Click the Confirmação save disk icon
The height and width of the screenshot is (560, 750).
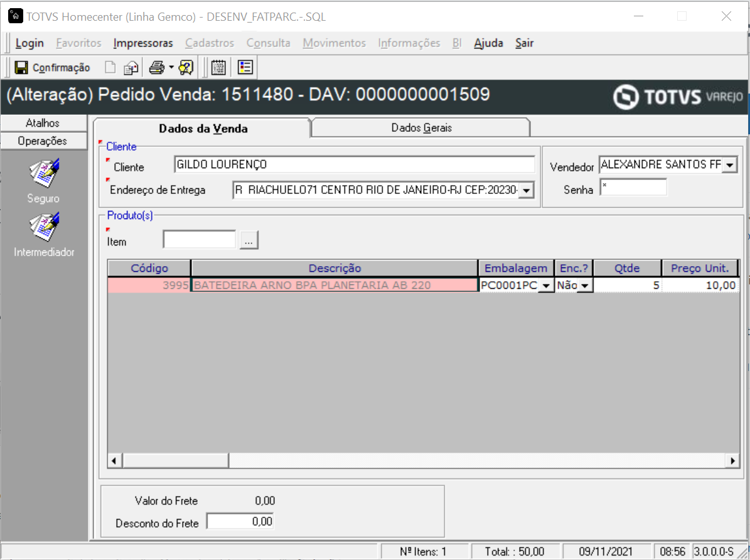tap(21, 67)
